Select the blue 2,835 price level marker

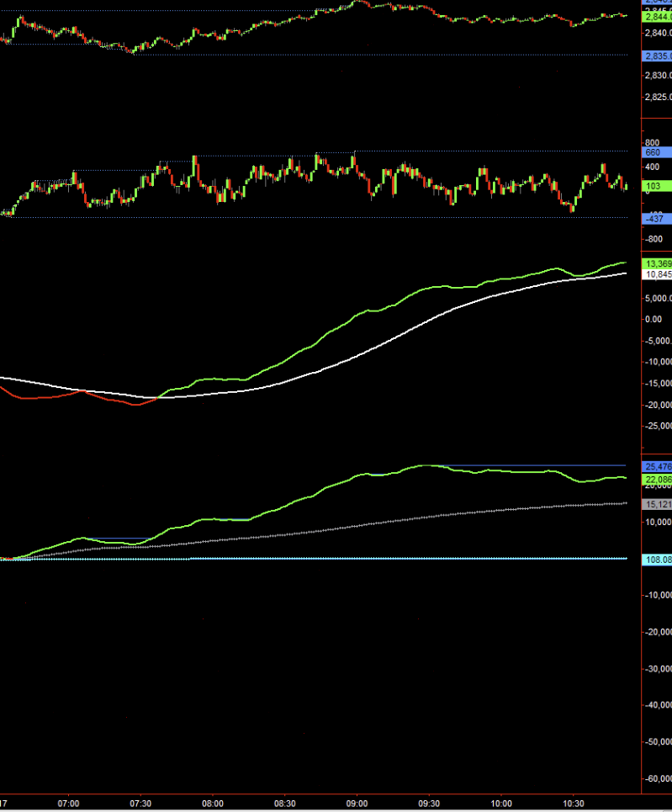(x=657, y=56)
